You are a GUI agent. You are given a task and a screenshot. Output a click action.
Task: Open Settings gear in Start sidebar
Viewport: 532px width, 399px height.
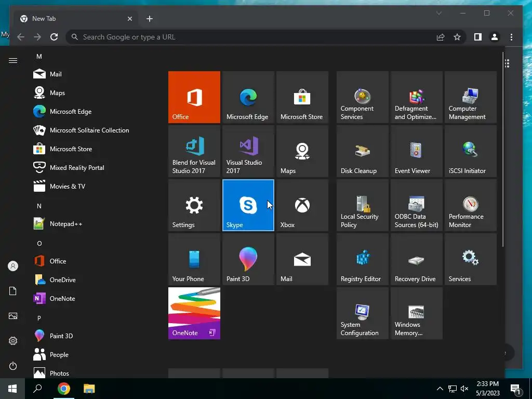(x=13, y=341)
